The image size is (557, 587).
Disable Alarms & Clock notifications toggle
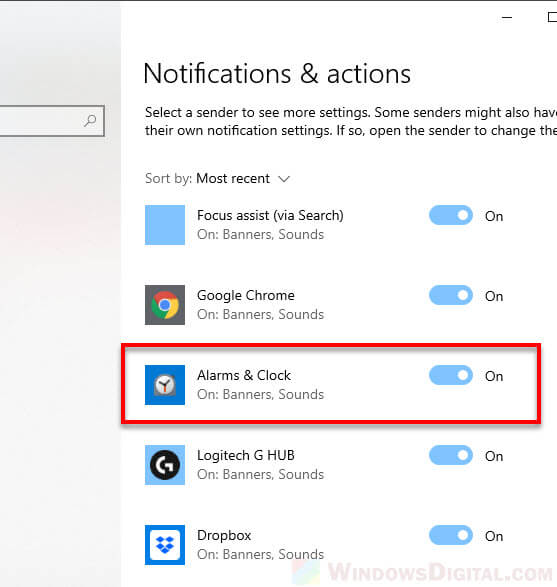click(451, 375)
